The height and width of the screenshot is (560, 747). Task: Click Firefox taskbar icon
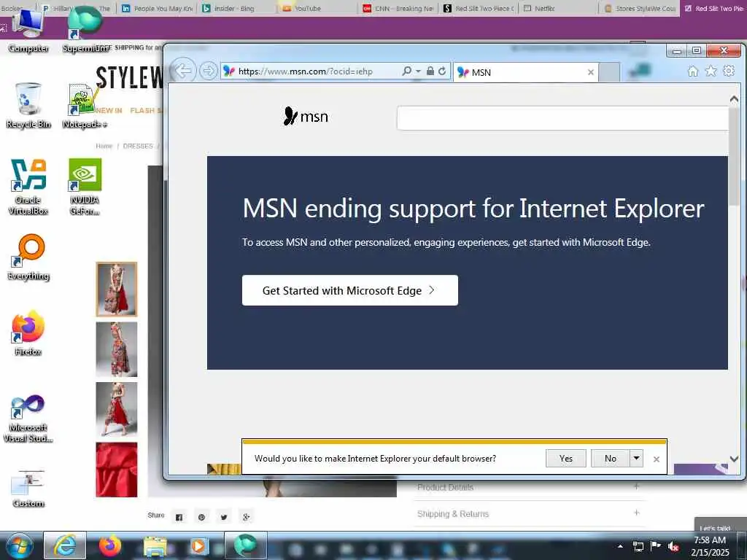(x=110, y=545)
